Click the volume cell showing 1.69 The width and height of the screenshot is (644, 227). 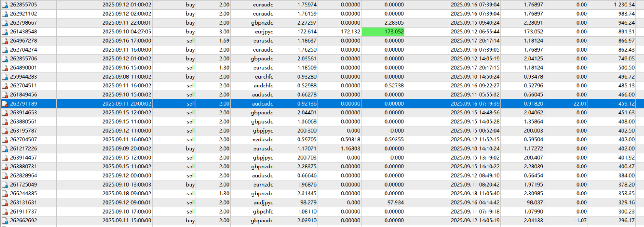tap(224, 40)
